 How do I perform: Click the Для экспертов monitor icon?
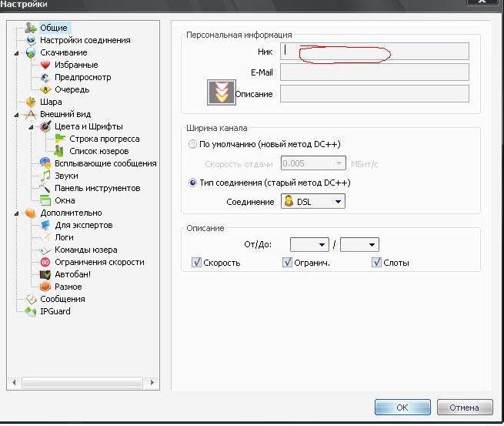pyautogui.click(x=45, y=225)
